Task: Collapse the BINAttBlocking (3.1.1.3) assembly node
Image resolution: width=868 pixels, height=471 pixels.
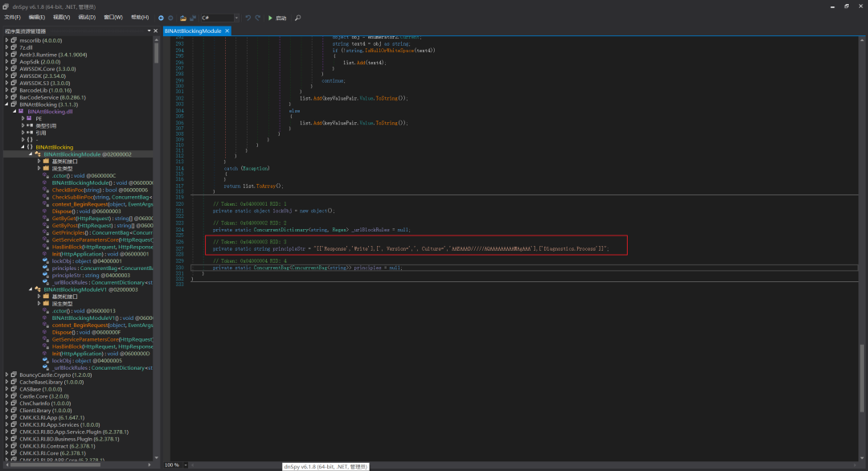Action: tap(6, 104)
